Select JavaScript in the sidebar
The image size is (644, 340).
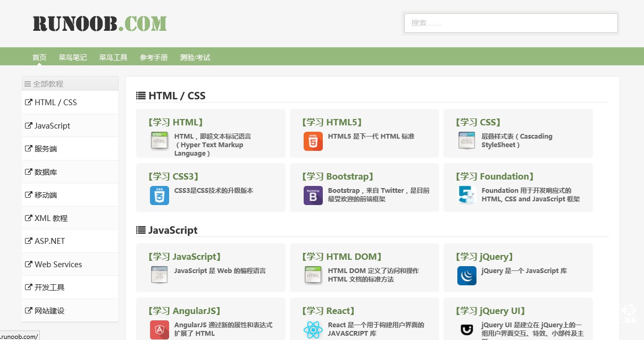click(x=70, y=126)
